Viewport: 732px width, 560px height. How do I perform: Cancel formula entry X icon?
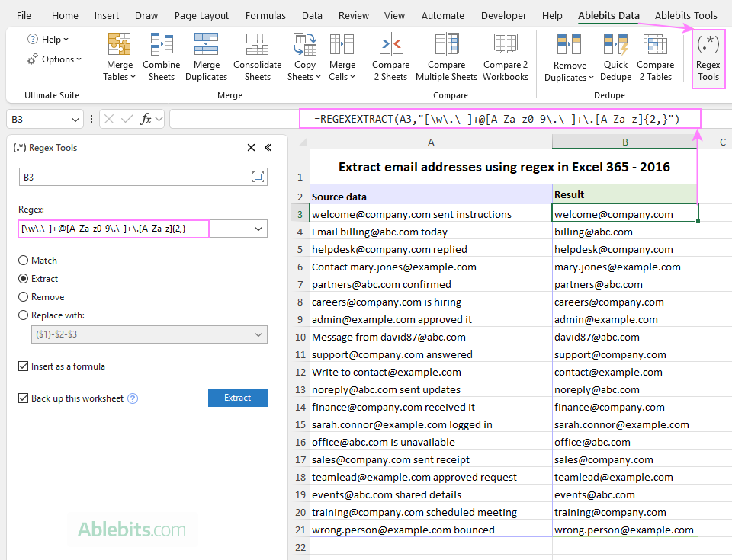(109, 120)
